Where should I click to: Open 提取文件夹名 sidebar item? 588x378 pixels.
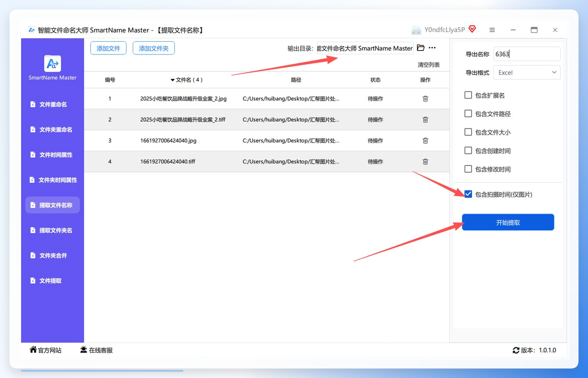(x=53, y=230)
